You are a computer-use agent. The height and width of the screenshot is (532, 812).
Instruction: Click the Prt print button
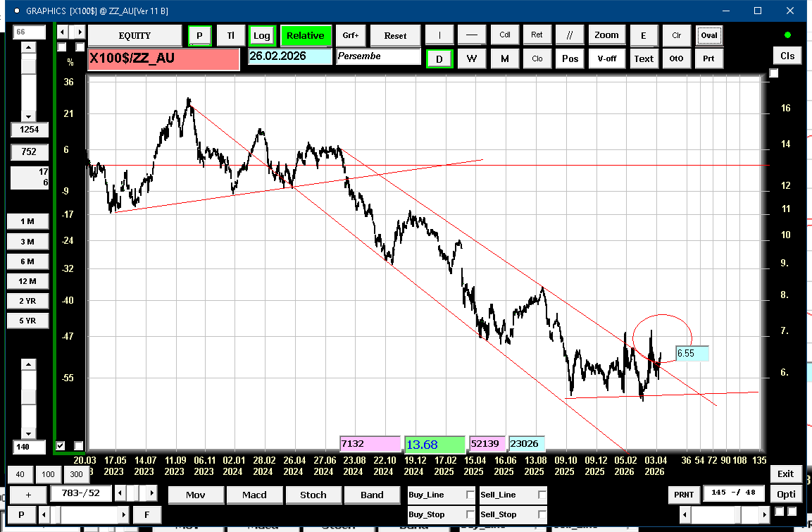click(x=708, y=58)
